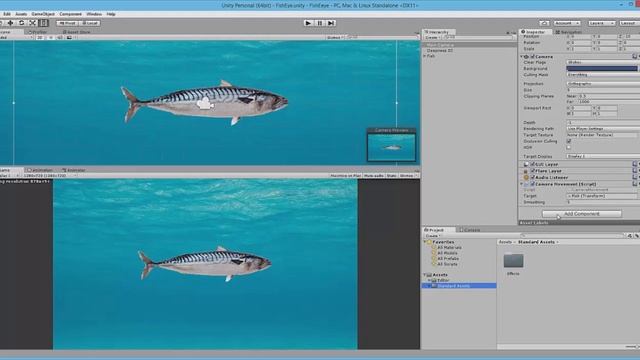Toggle Stats overlay in Game view
The height and width of the screenshot is (360, 640).
tap(391, 176)
